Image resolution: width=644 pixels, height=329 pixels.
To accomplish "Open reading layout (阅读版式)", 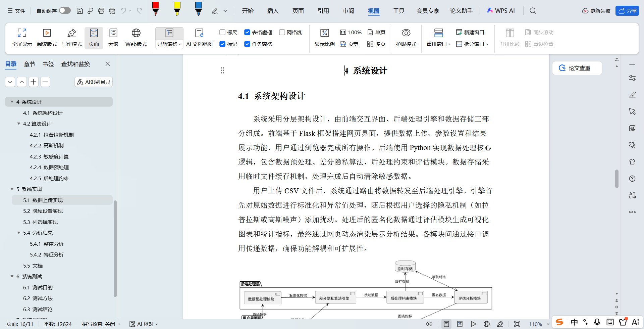I will (x=47, y=38).
